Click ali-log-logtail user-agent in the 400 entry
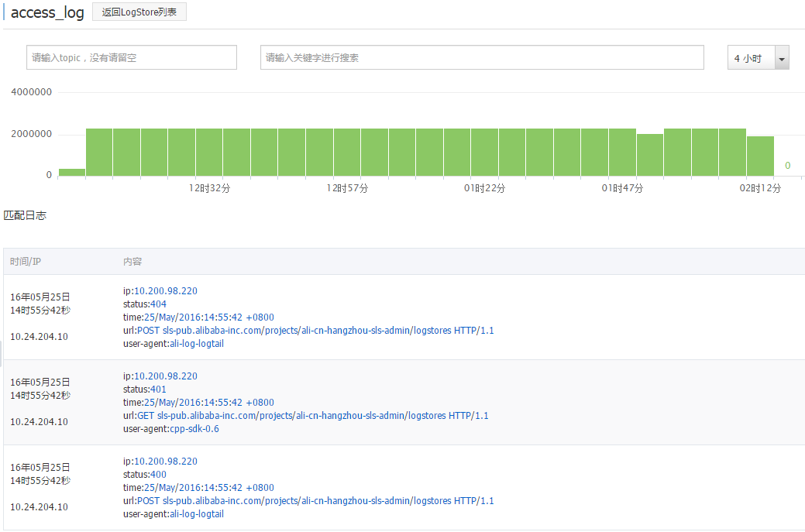Image resolution: width=805 pixels, height=532 pixels. [x=197, y=514]
